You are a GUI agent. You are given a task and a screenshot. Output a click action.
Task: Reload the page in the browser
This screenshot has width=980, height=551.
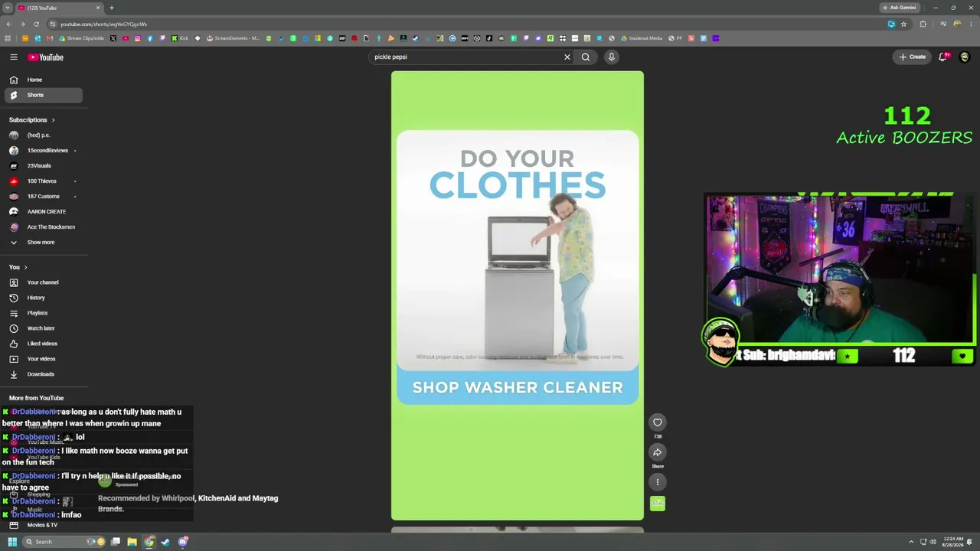tap(36, 24)
